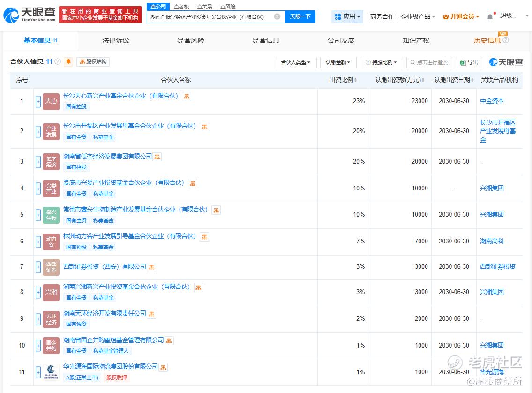Expand row 7 西部证券投资 plus toggle
The width and height of the screenshot is (532, 393).
38,267
